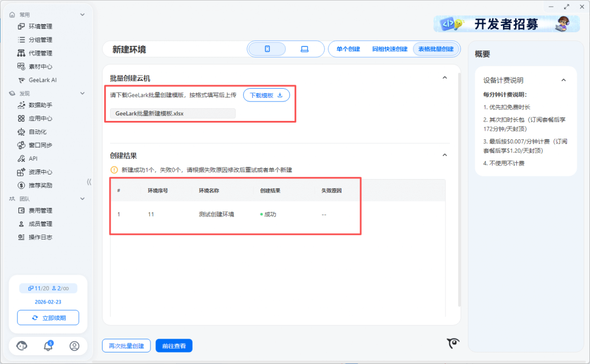This screenshot has width=590, height=364.
Task: Click the notification bell icon
Action: coord(48,346)
